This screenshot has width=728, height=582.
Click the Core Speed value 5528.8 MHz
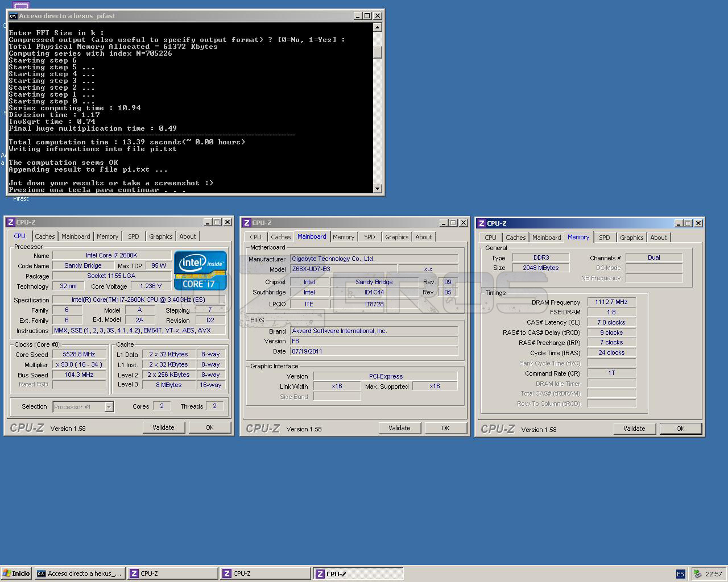tap(79, 354)
